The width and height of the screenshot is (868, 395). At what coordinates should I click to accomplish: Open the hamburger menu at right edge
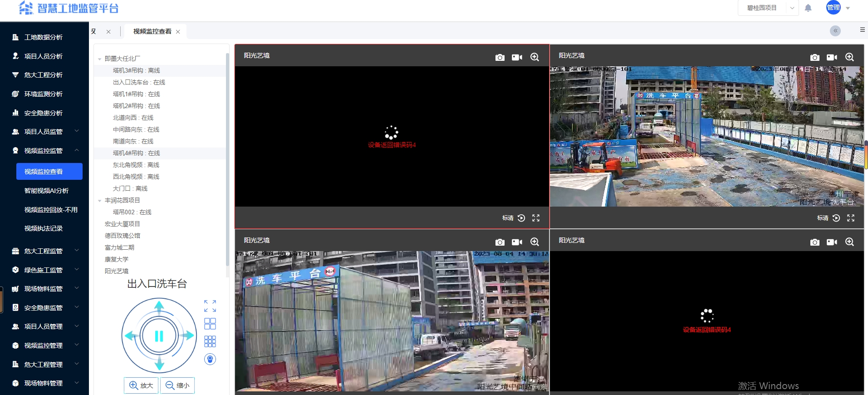click(862, 30)
